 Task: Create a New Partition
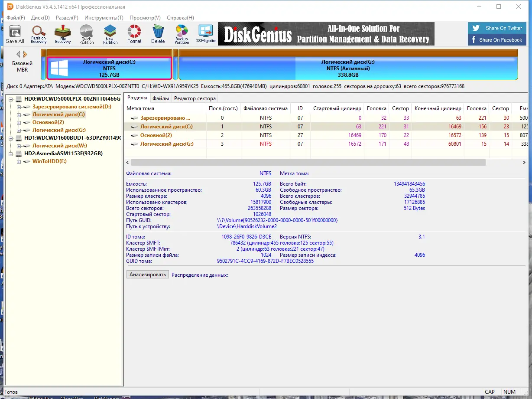pyautogui.click(x=110, y=34)
